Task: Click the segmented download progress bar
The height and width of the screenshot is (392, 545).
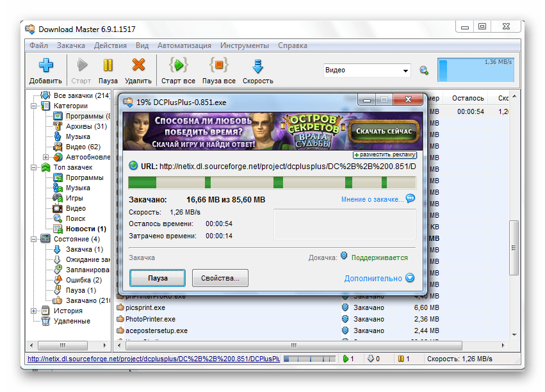Action: 272,183
